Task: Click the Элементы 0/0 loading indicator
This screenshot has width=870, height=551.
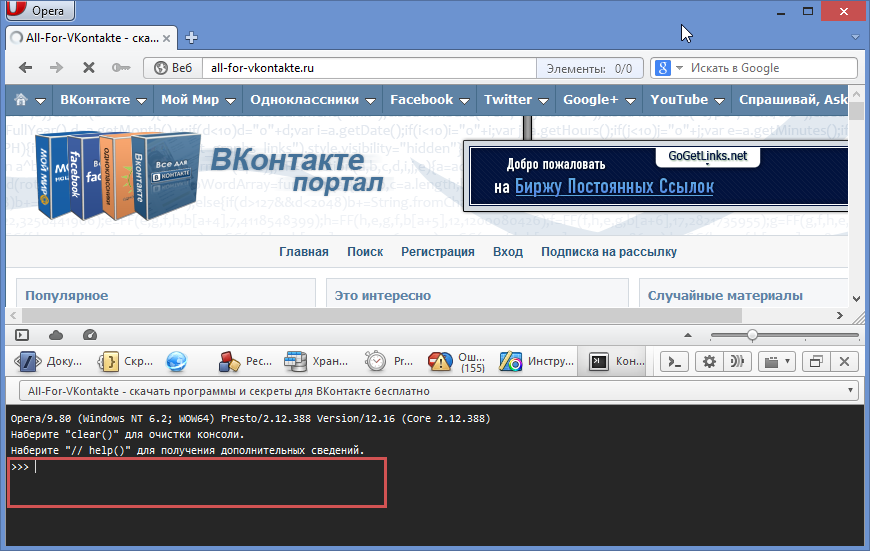Action: 589,68
